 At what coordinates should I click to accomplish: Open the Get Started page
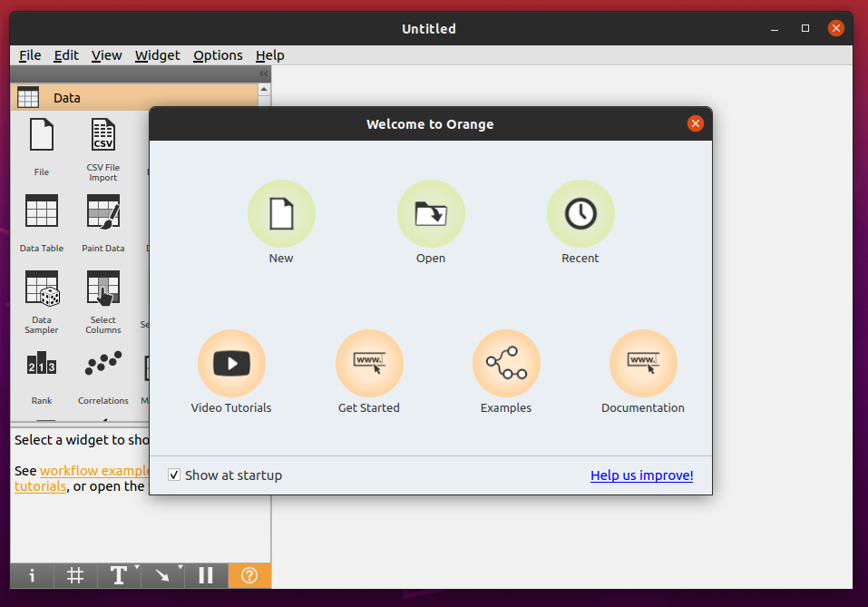click(369, 363)
